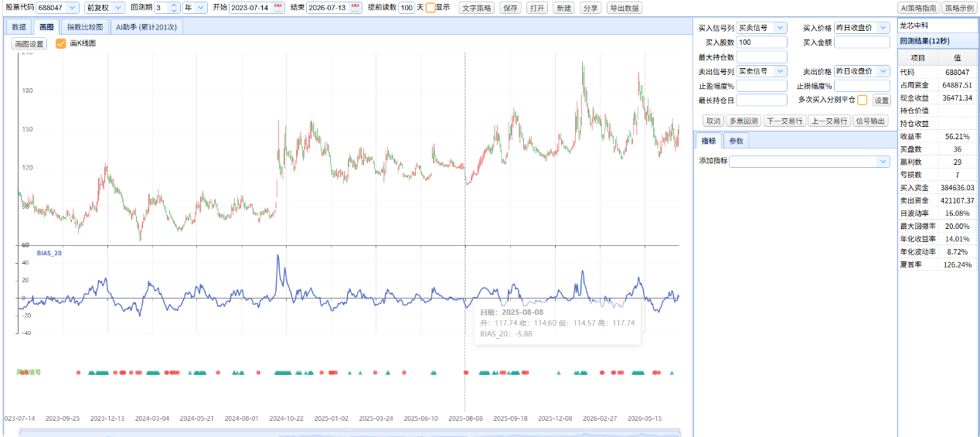Toggle the 画K线图 checkbox

(61, 44)
